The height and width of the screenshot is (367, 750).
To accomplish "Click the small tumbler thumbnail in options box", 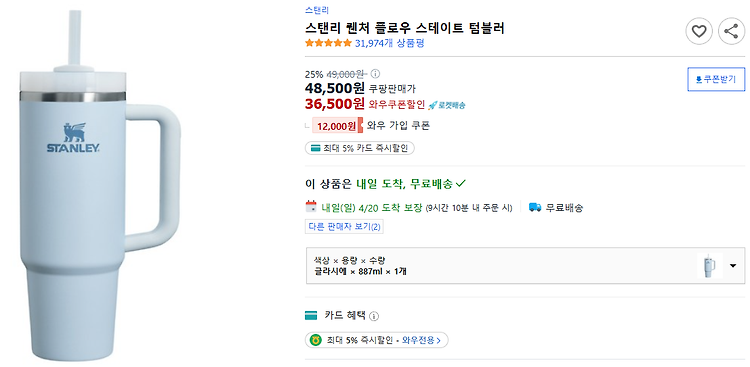I will click(710, 266).
